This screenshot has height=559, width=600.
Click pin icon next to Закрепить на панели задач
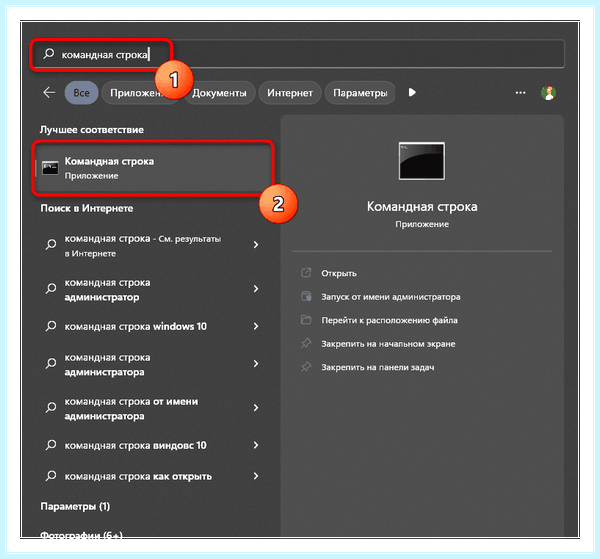pos(306,367)
